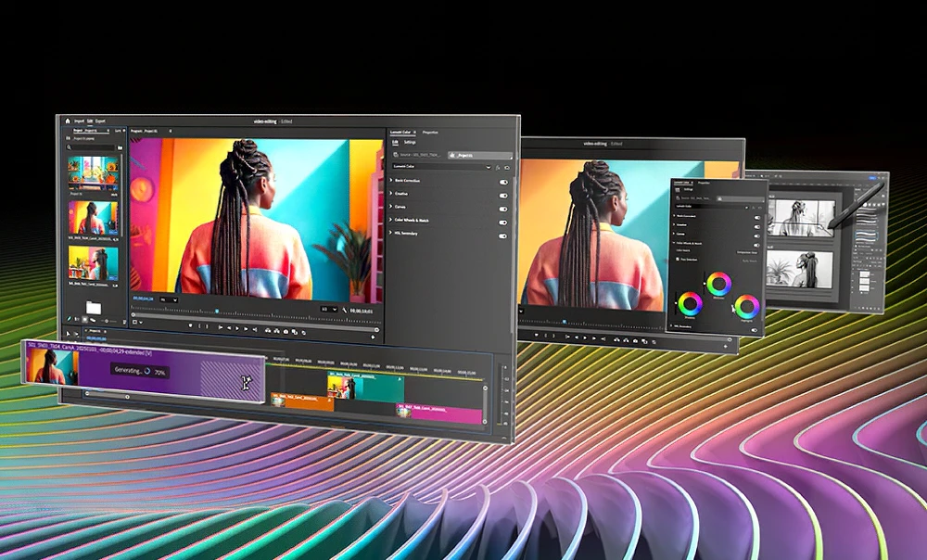This screenshot has width=927, height=560.
Task: Enable Face Detection checkbox in middle window
Action: click(x=678, y=260)
